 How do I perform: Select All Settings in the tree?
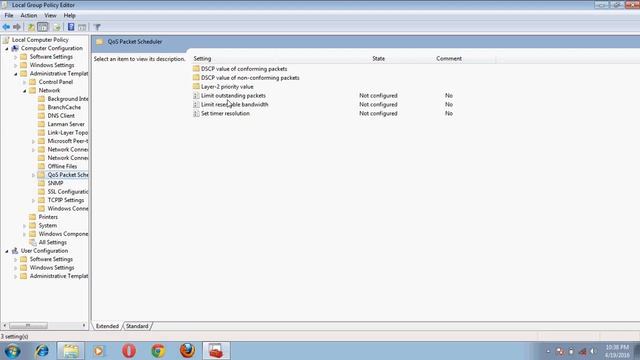53,242
